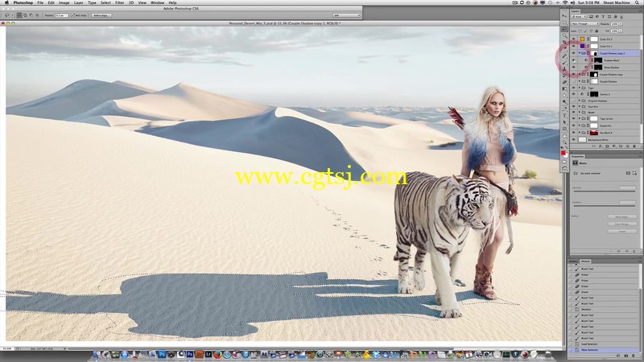Hide the Background White layer

574,139
